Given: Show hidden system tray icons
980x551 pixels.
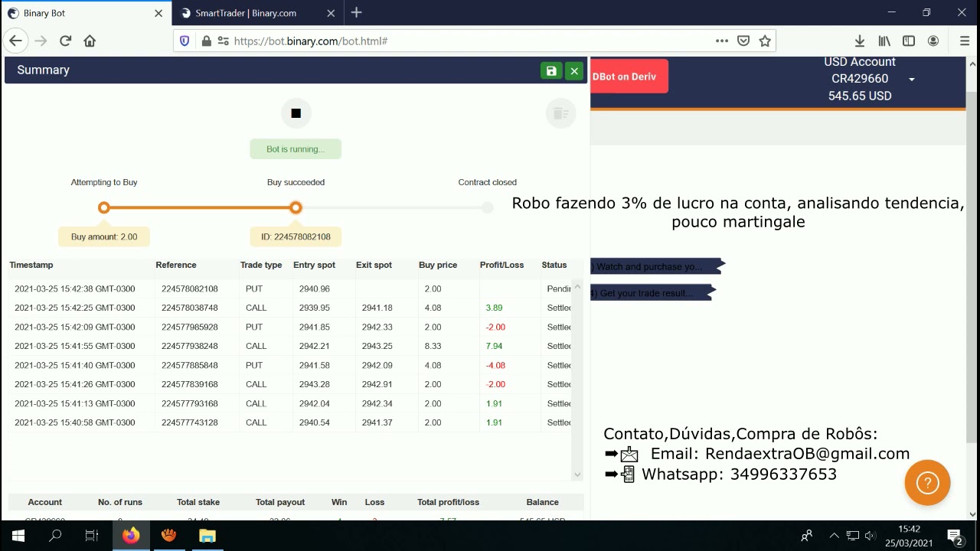Looking at the screenshot, I should coord(834,536).
